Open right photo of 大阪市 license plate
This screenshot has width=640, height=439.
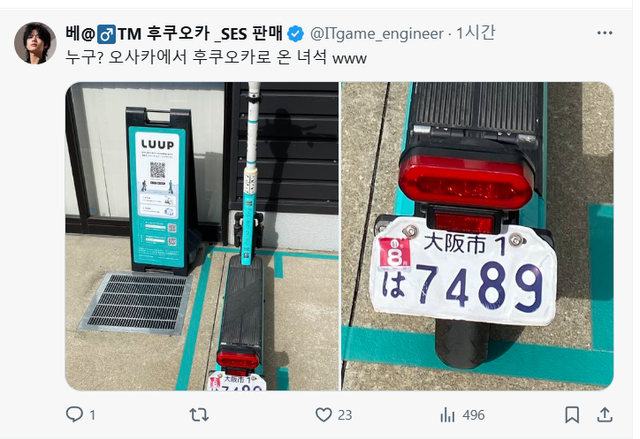[478, 236]
